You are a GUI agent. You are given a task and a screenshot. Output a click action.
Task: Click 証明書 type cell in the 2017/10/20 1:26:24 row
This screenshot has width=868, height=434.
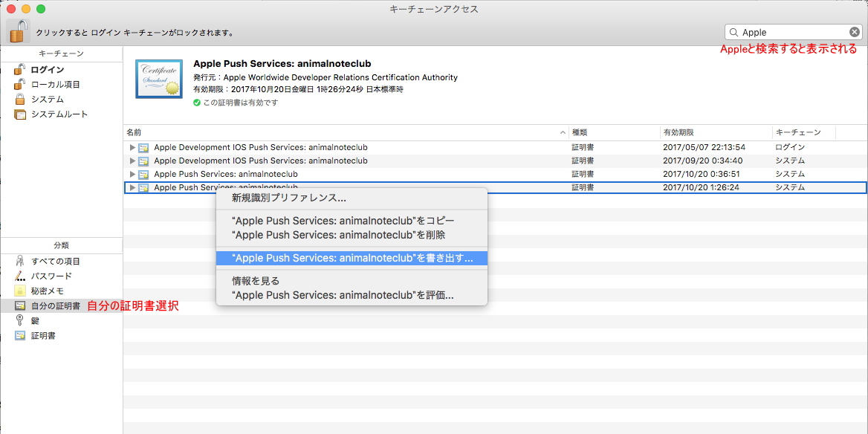pyautogui.click(x=583, y=188)
